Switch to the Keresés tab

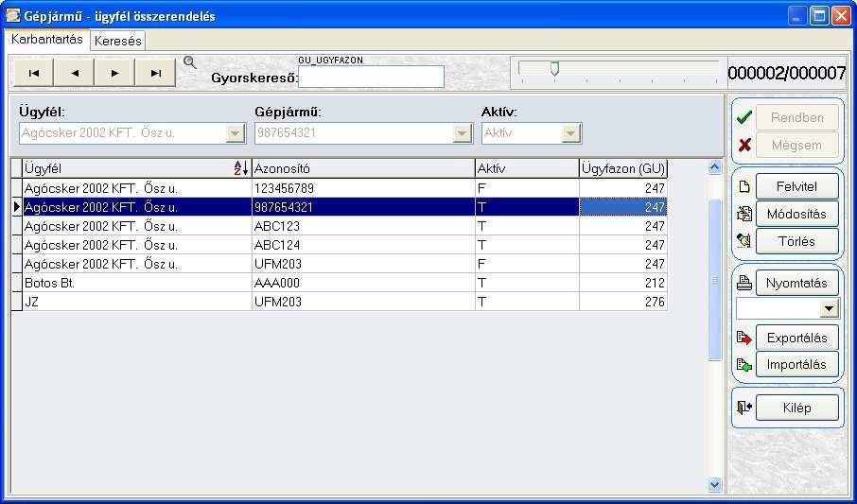point(117,41)
